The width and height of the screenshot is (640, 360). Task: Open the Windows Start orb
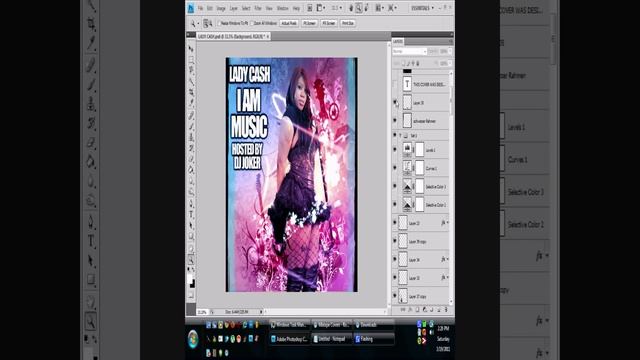click(x=193, y=339)
